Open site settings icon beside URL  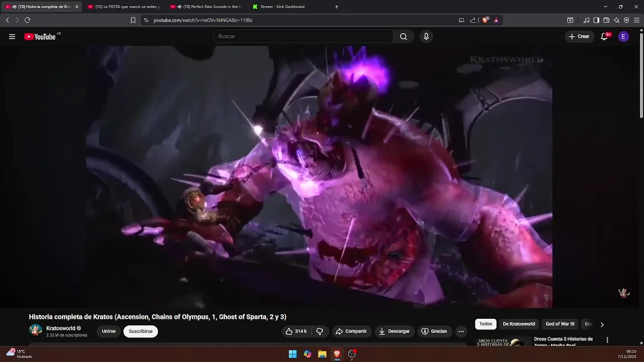[146, 20]
